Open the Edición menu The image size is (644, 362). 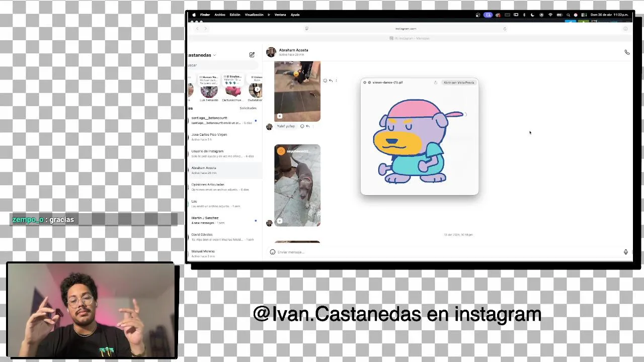(235, 15)
